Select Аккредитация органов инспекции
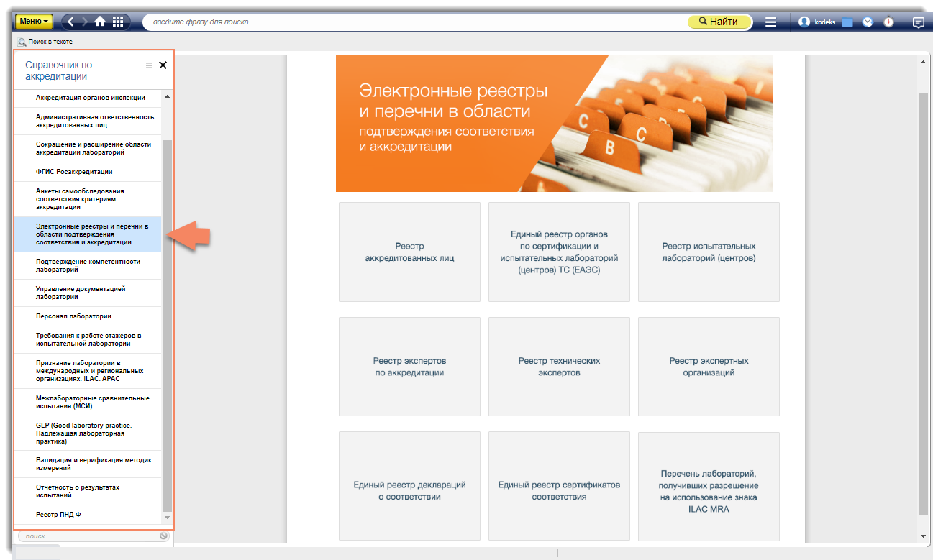Image resolution: width=933 pixels, height=560 pixels. 88,98
